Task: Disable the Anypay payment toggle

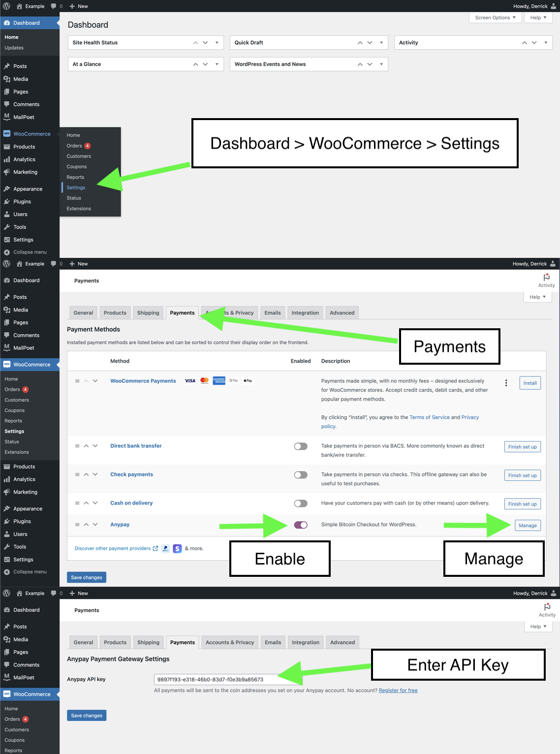Action: (x=301, y=525)
